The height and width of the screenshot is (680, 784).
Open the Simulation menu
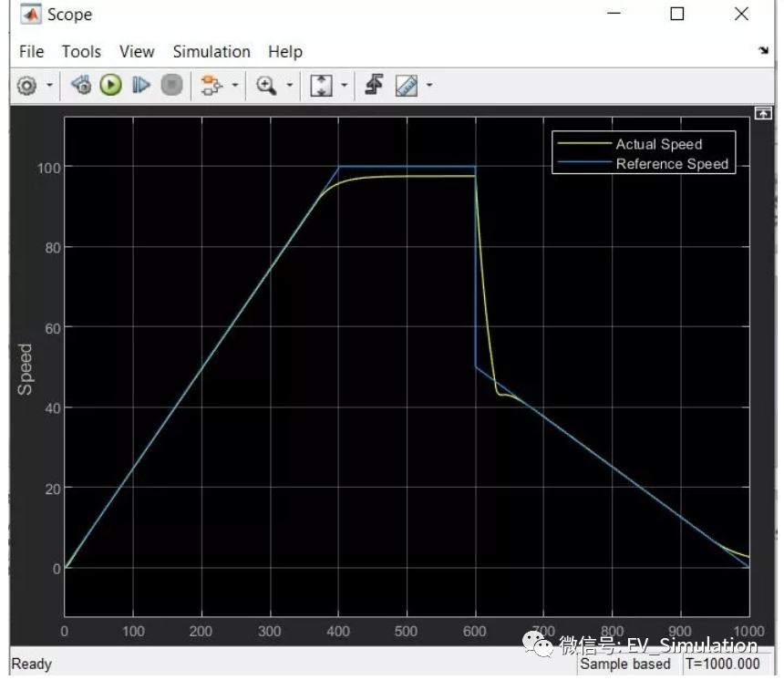click(x=211, y=52)
